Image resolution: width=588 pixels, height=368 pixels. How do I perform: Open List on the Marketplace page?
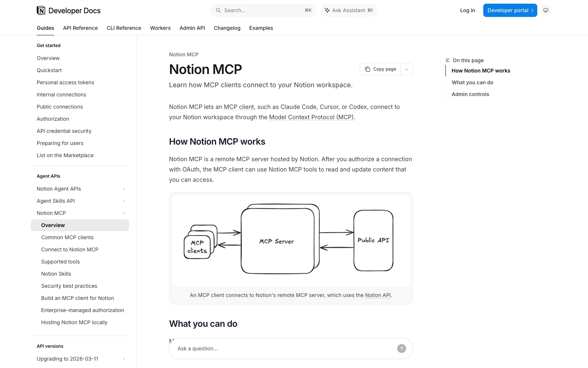65,155
